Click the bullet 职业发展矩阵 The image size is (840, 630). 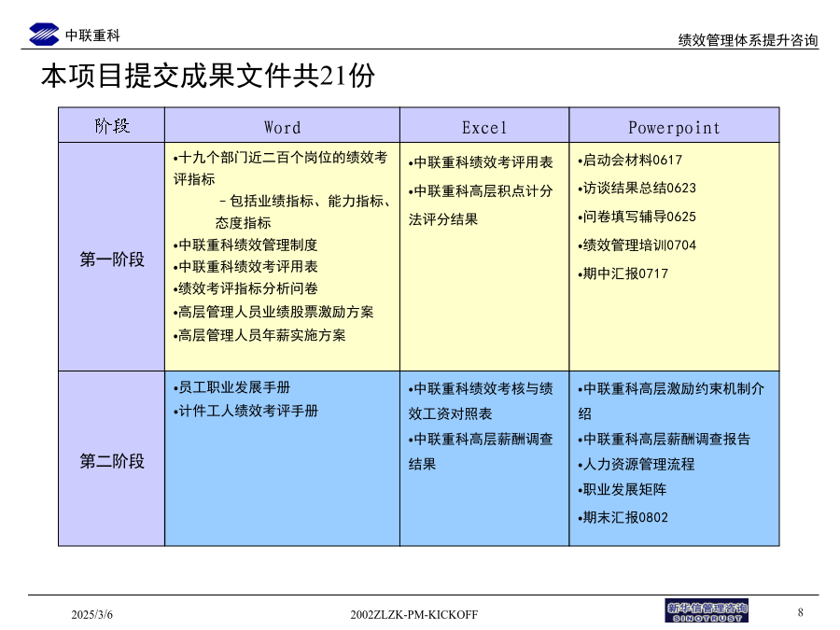coord(622,490)
